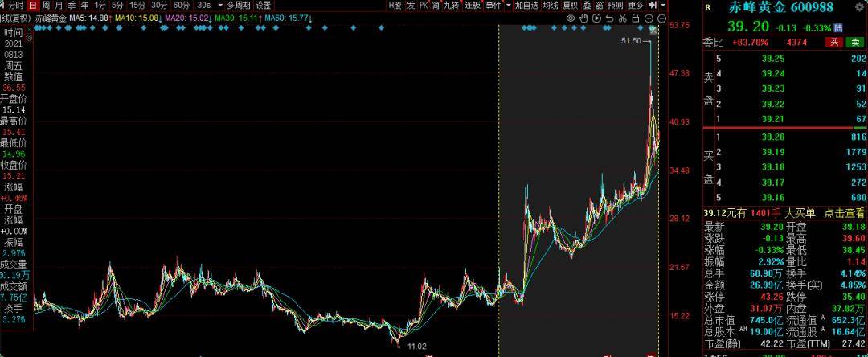868x357 pixels.
Task: Select the scissors cut tool
Action: [x=622, y=18]
